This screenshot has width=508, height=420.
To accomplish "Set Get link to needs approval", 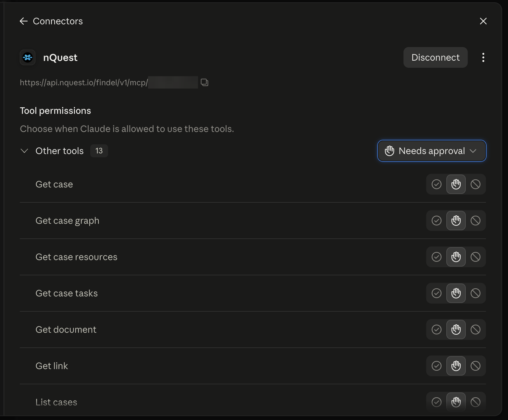I will [456, 366].
